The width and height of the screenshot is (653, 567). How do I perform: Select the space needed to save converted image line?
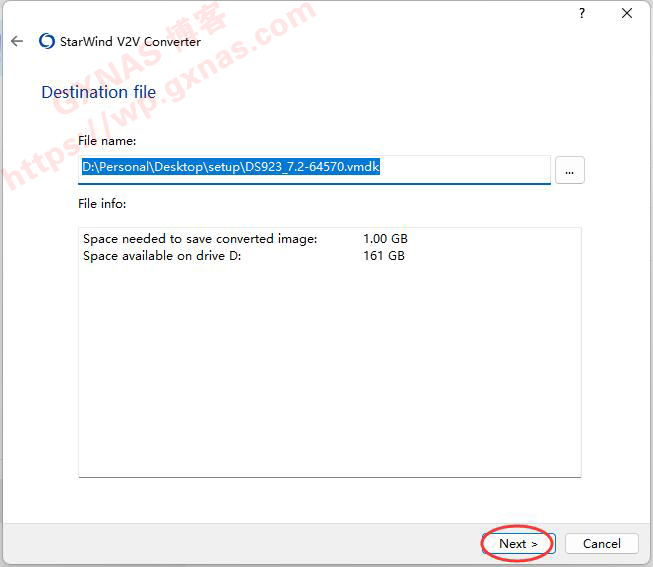click(200, 239)
